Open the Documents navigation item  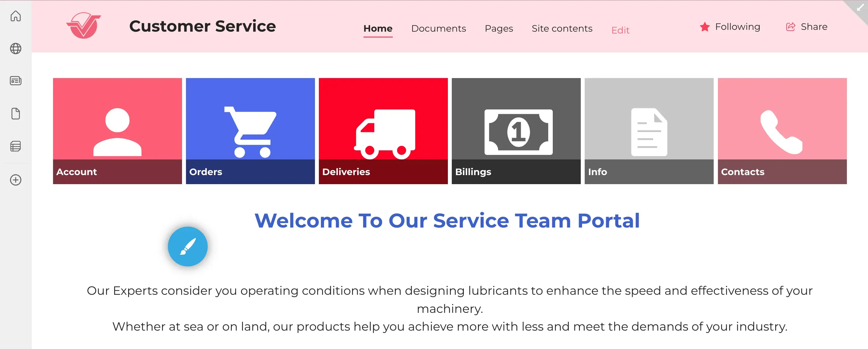point(439,29)
